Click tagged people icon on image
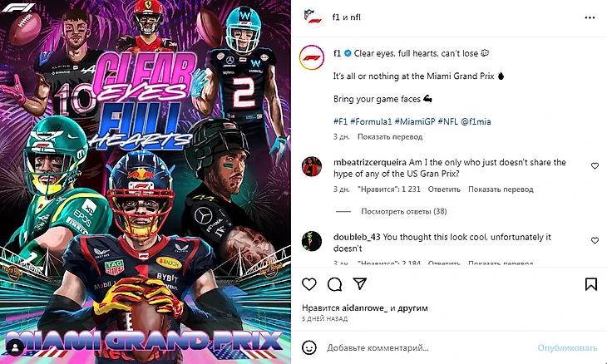 (16, 347)
